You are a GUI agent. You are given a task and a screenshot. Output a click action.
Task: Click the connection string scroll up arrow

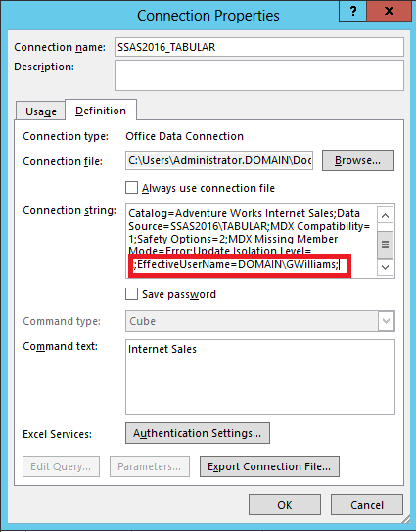[x=385, y=215]
